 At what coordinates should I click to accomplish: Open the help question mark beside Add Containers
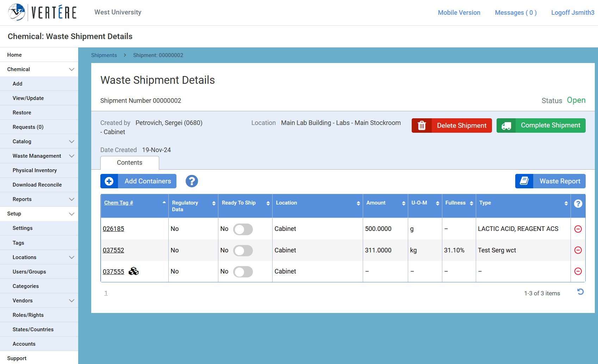pyautogui.click(x=192, y=181)
